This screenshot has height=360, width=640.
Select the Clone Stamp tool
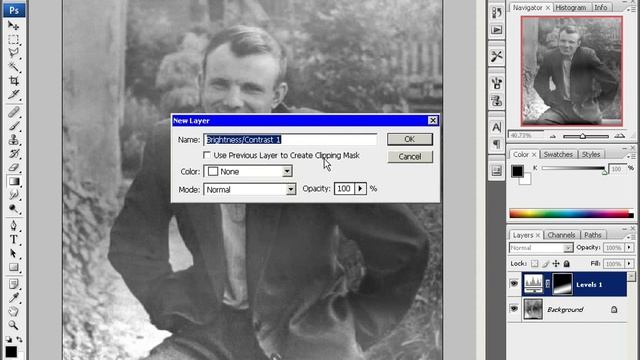click(x=13, y=140)
